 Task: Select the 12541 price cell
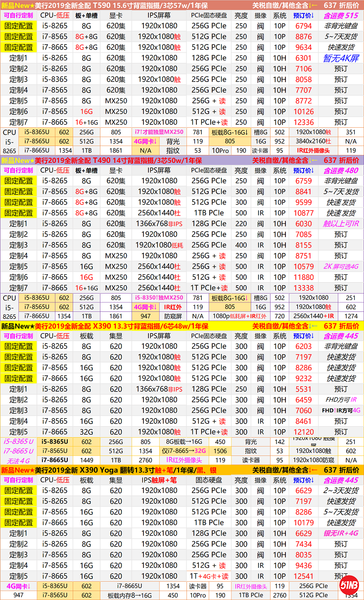click(x=304, y=576)
